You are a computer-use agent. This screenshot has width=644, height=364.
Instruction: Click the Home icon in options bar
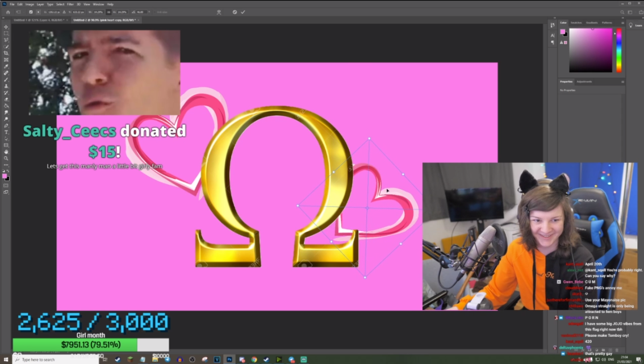tap(8, 12)
